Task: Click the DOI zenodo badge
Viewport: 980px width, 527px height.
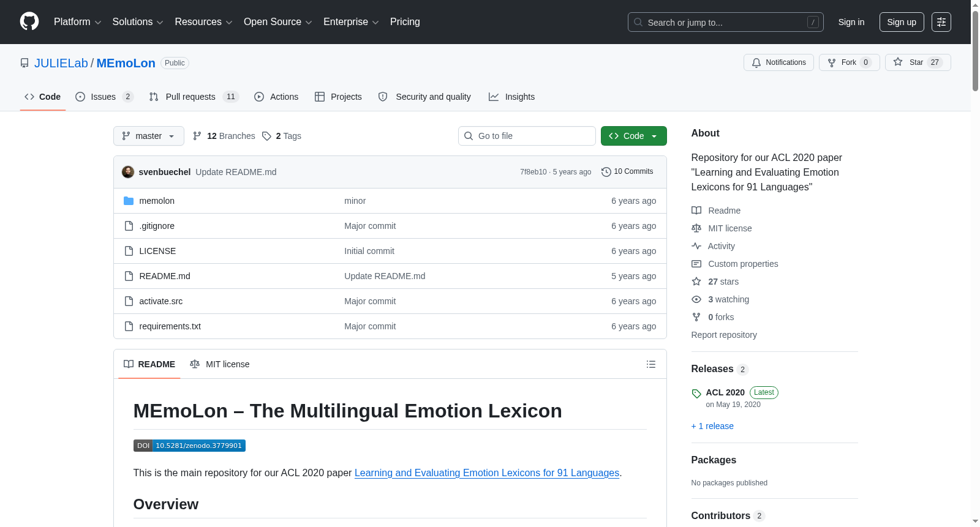Action: click(189, 446)
